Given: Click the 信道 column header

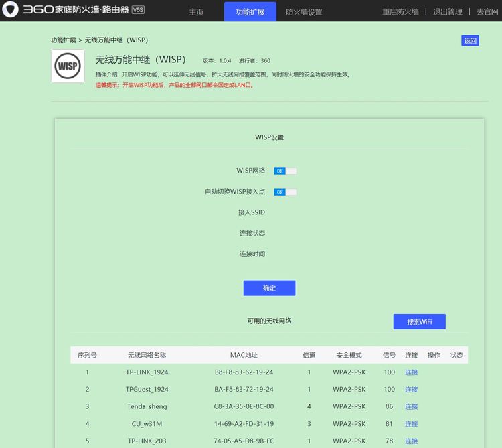Looking at the screenshot, I should tap(309, 355).
